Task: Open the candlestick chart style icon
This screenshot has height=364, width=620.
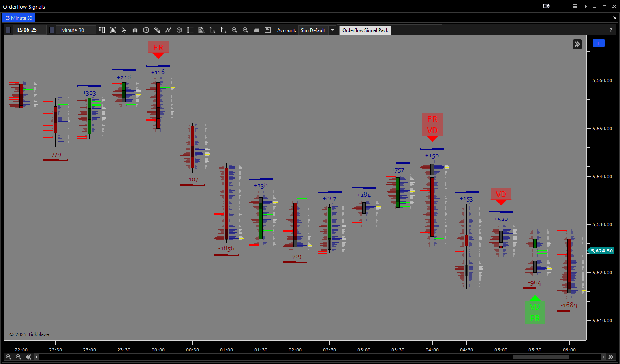Action: [135, 30]
